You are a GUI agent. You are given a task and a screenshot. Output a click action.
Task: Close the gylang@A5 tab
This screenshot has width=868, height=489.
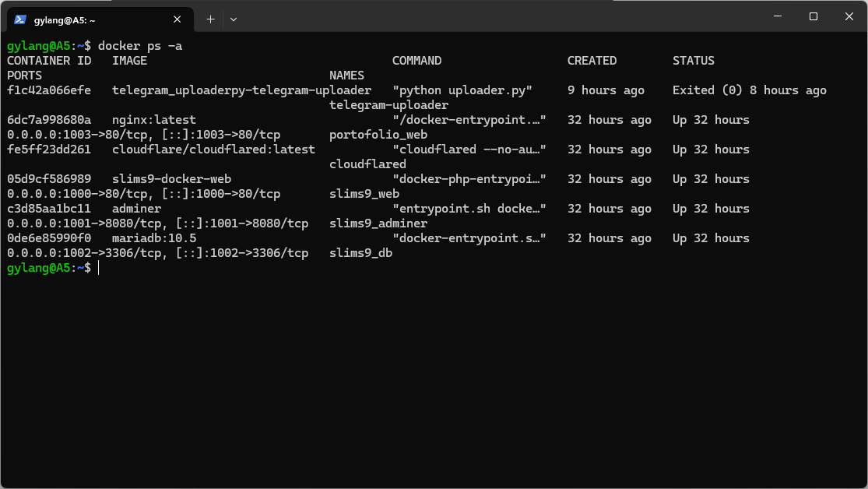coord(181,19)
